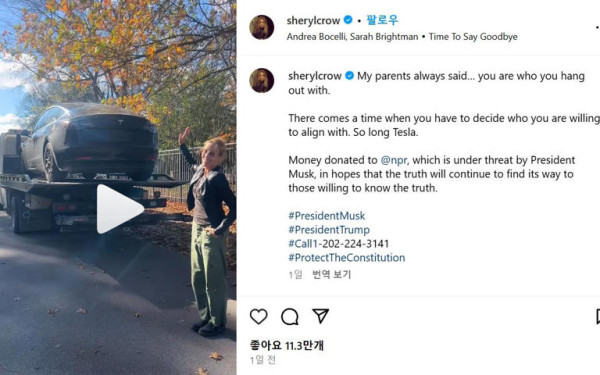Open the #PresidentTrump hashtag
This screenshot has width=600, height=375.
coord(329,230)
